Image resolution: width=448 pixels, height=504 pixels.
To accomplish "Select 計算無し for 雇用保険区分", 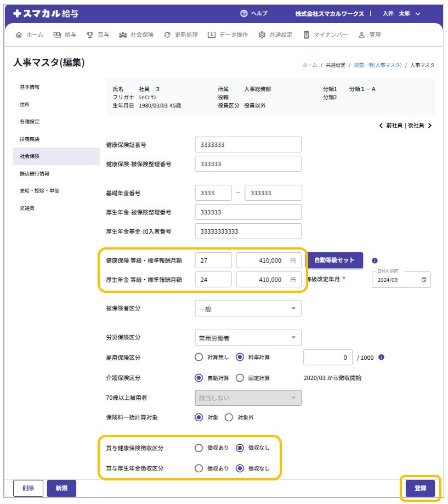I will point(199,358).
